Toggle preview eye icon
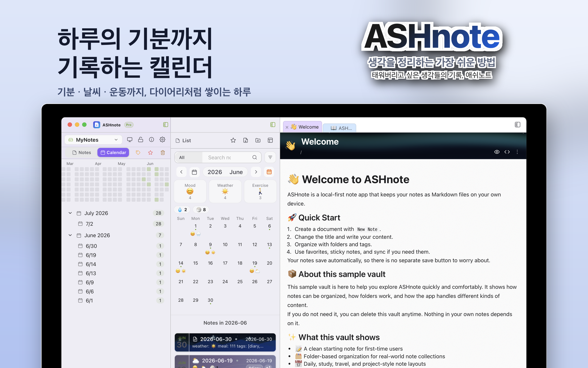The height and width of the screenshot is (368, 588). pyautogui.click(x=497, y=152)
